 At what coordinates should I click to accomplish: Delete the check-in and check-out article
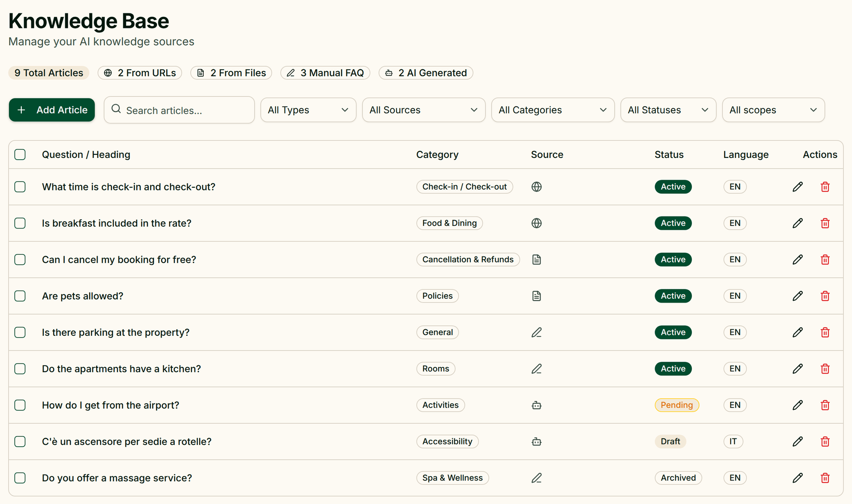pos(825,187)
